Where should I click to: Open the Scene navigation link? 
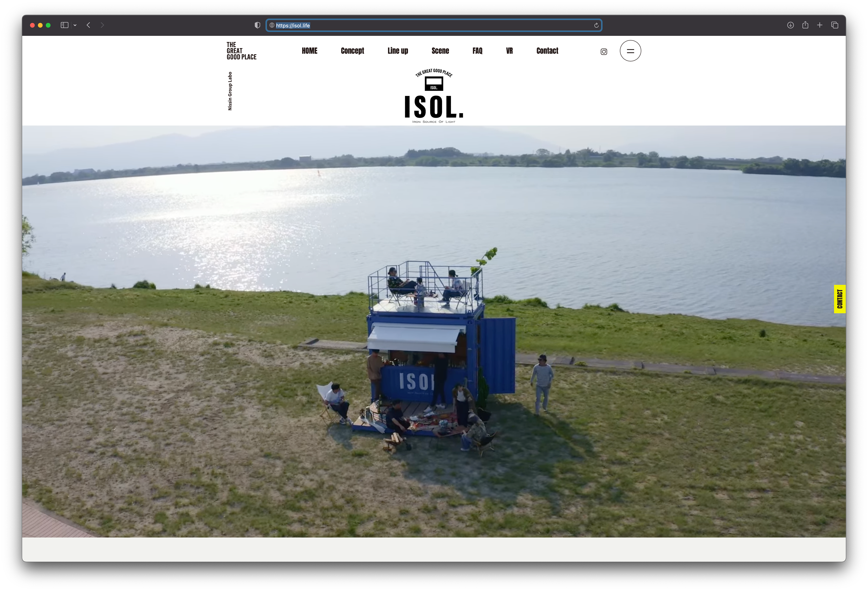point(440,51)
